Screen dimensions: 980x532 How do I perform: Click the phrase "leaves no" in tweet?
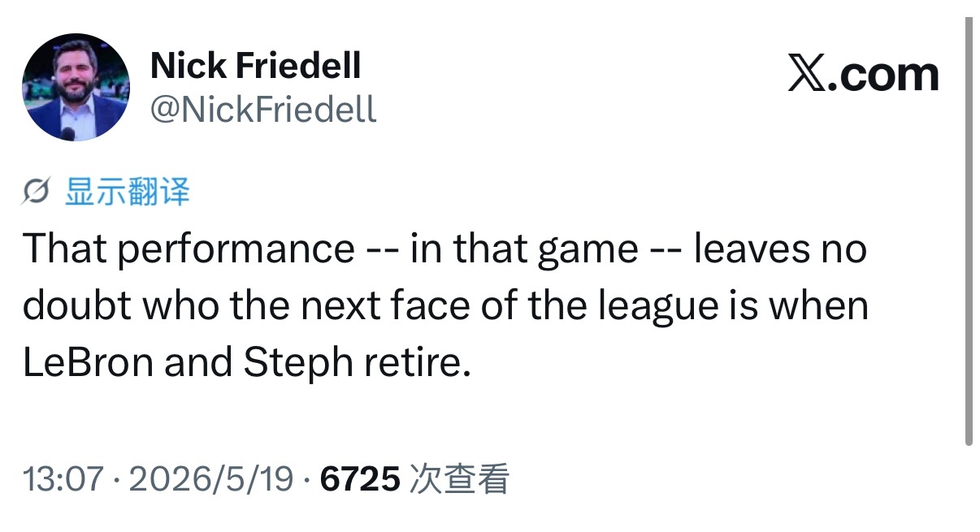point(780,249)
